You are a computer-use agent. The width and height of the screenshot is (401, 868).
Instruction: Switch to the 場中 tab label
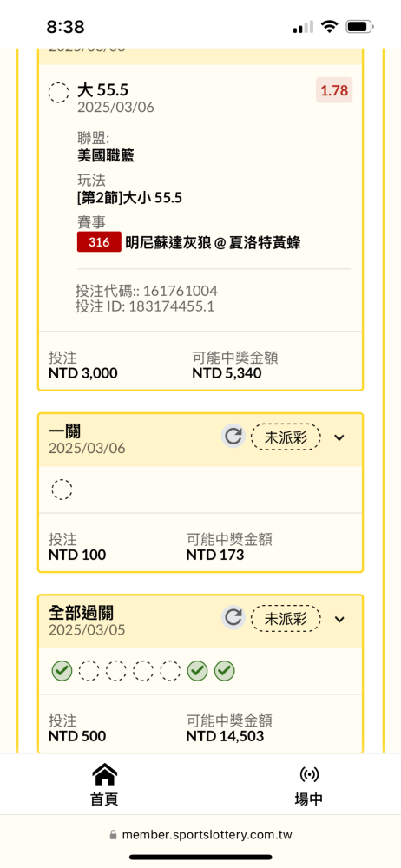308,799
